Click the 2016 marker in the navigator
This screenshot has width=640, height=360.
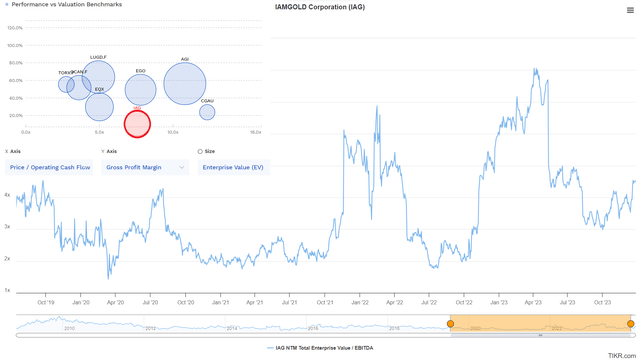[x=313, y=328]
